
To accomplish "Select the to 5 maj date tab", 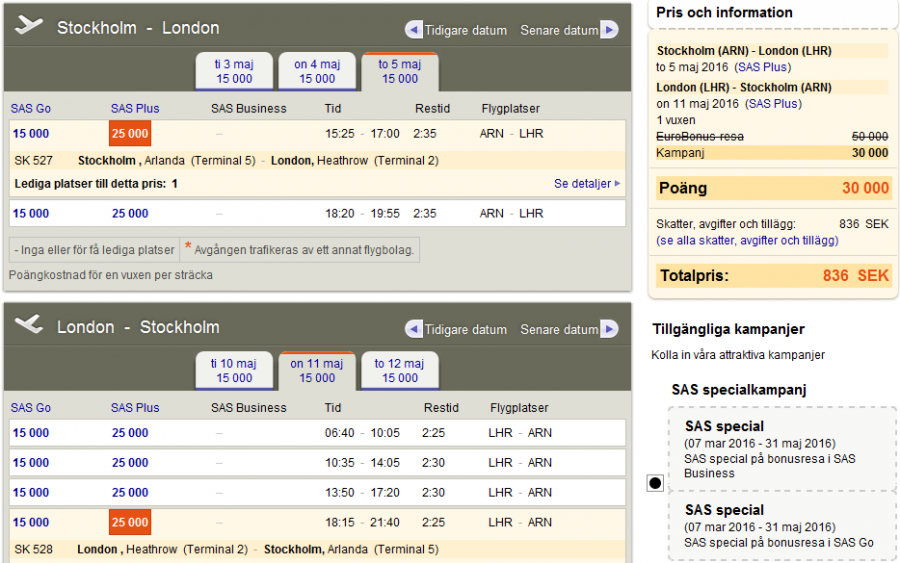I will [x=400, y=72].
